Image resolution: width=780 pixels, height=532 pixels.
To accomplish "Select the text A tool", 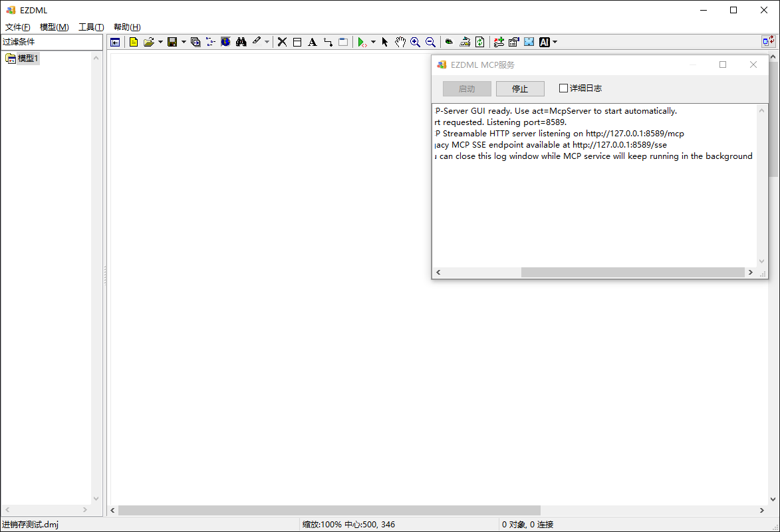I will [x=313, y=43].
